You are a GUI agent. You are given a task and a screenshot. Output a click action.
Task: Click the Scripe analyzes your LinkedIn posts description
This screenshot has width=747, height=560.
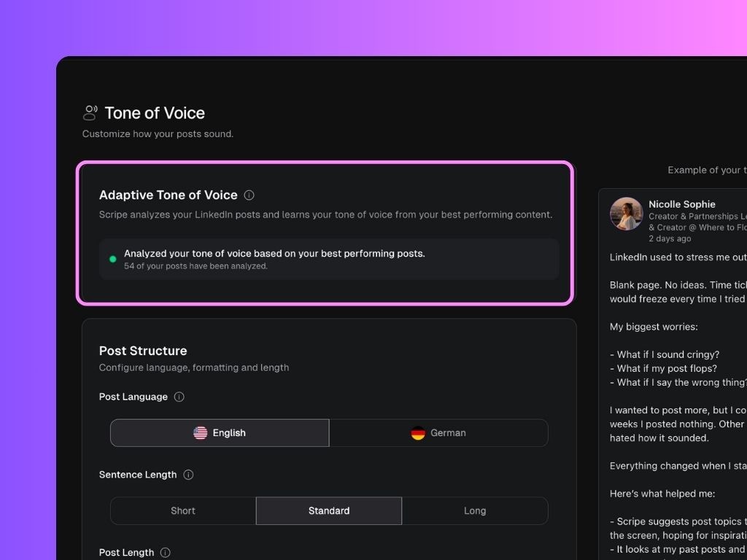326,215
